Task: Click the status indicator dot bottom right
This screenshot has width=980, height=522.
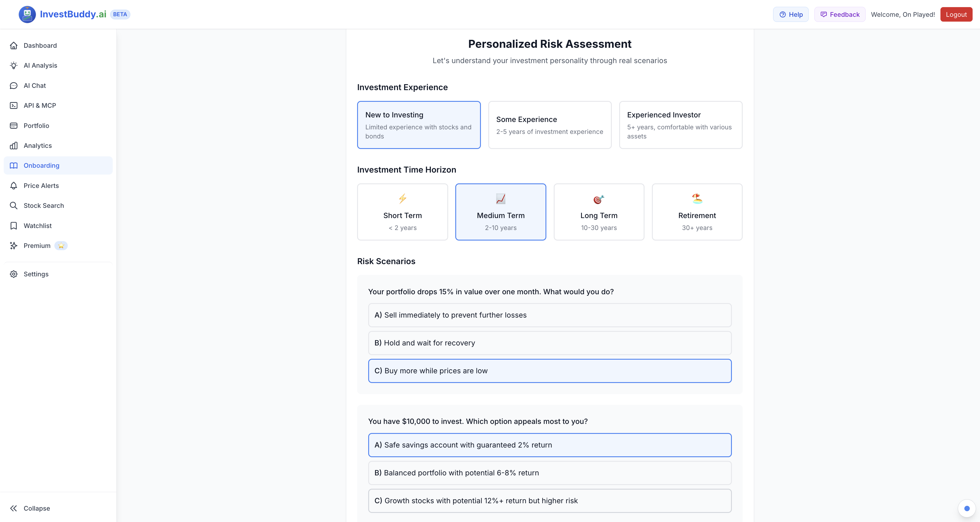Action: pos(967,509)
